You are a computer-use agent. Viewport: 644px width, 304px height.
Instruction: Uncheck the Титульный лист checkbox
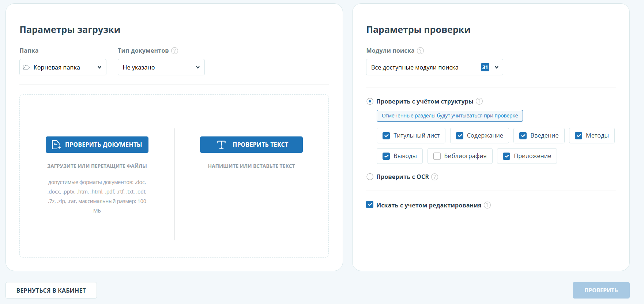386,136
